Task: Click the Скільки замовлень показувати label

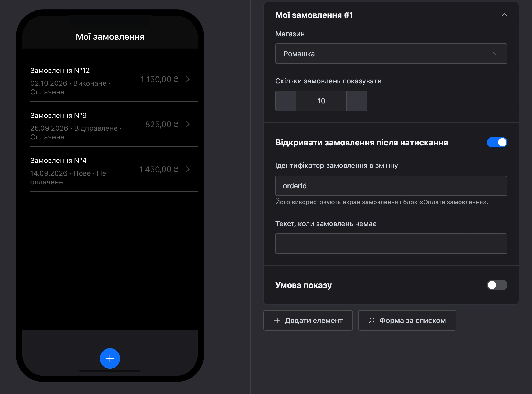Action: [328, 81]
